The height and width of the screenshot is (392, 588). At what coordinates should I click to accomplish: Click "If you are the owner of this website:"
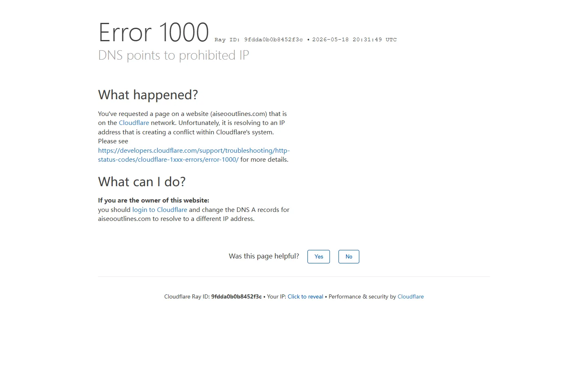click(x=154, y=200)
